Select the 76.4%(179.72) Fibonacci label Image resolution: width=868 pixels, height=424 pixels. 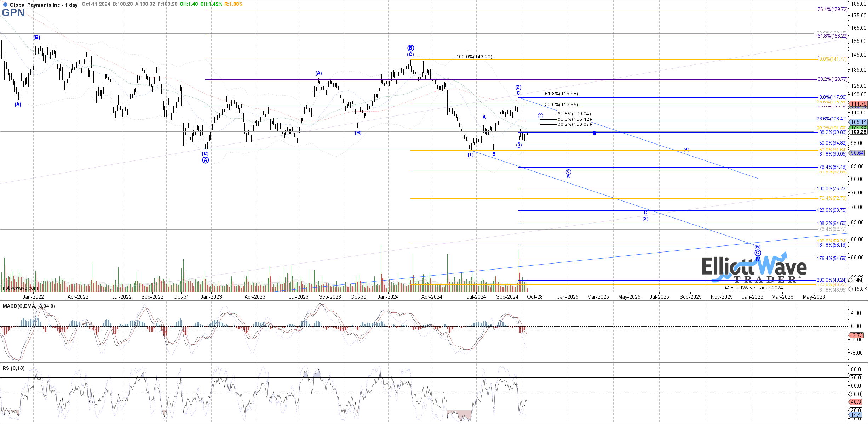[833, 10]
